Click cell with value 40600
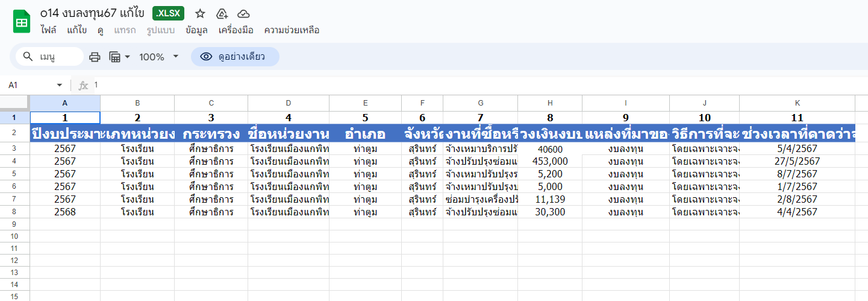Screen dimensions: 868x301 pos(550,149)
